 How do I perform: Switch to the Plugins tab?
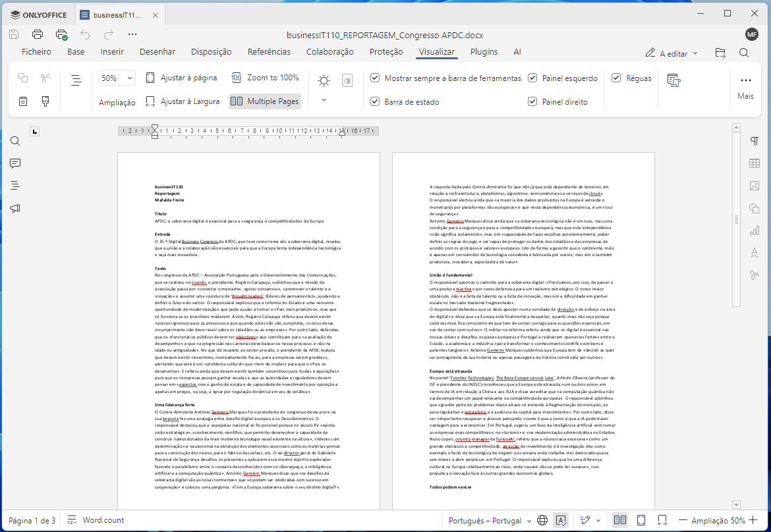pyautogui.click(x=484, y=51)
